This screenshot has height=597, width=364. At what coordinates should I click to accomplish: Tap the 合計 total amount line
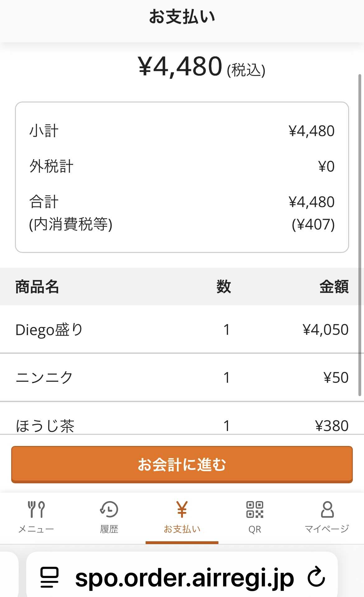click(182, 202)
